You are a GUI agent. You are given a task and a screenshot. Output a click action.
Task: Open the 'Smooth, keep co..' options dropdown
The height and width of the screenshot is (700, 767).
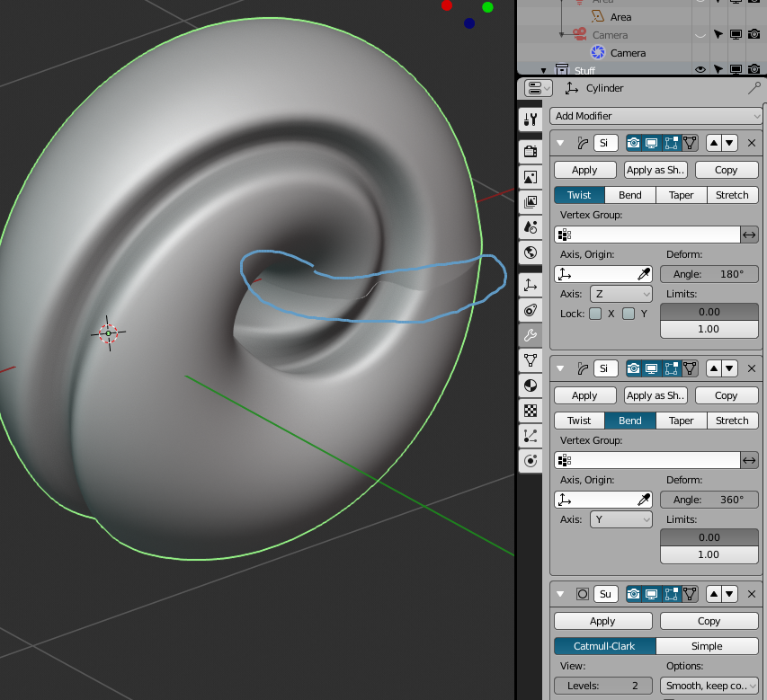click(x=709, y=686)
